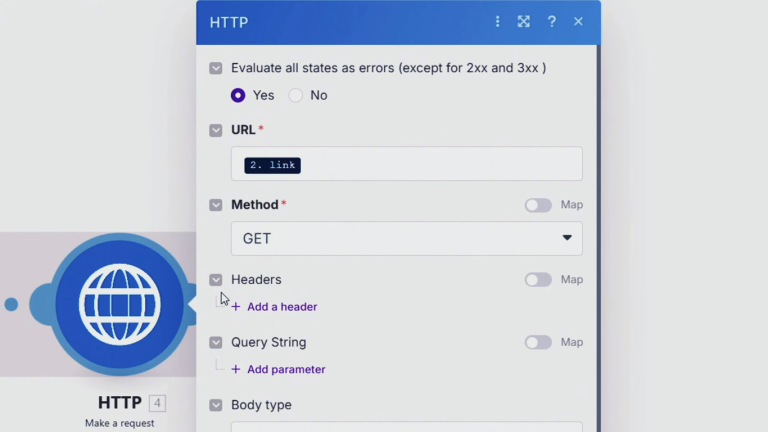Viewport: 768px width, 432px height.
Task: Collapse the Headers section chevron
Action: (216, 280)
